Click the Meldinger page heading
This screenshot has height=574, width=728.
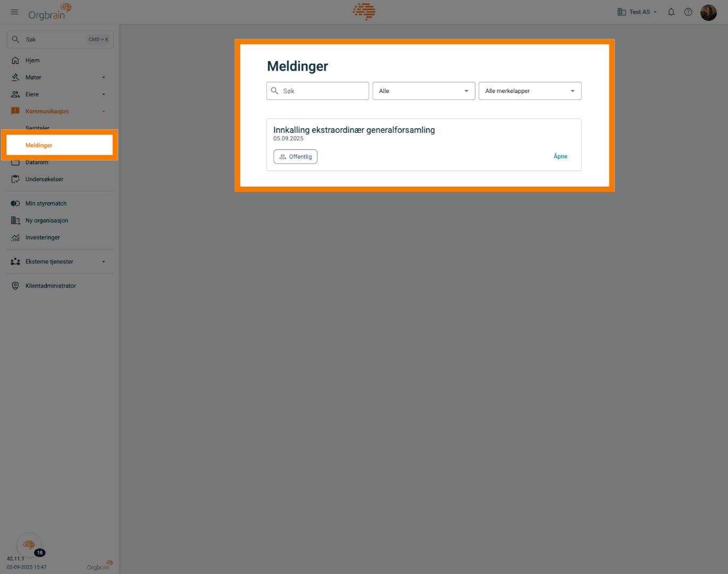[x=298, y=66]
